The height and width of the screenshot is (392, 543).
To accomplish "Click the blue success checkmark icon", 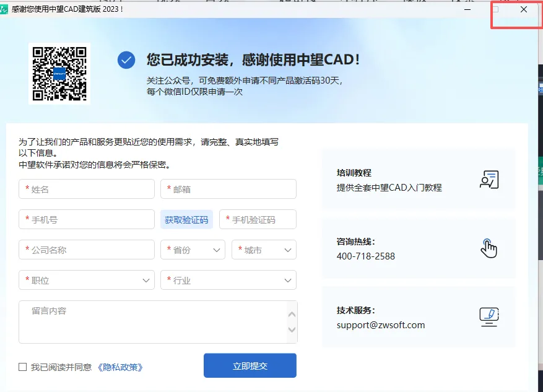I will point(126,60).
